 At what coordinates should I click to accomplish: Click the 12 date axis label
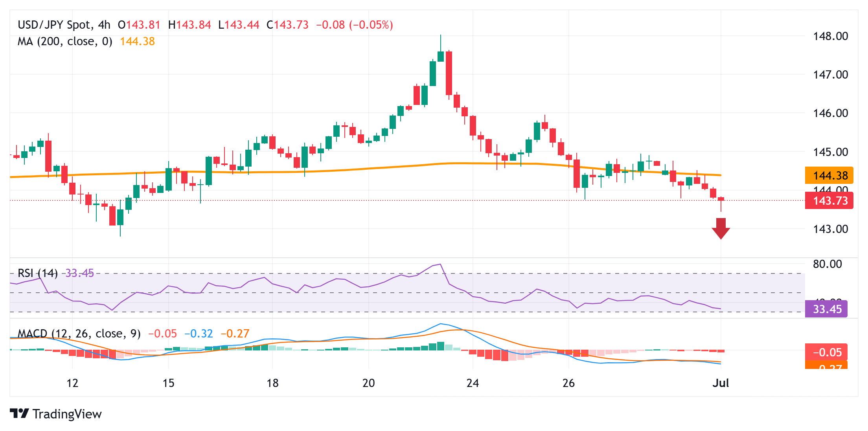72,383
